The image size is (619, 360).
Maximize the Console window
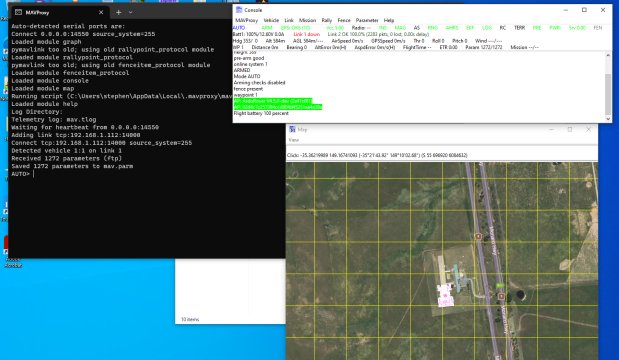click(584, 10)
